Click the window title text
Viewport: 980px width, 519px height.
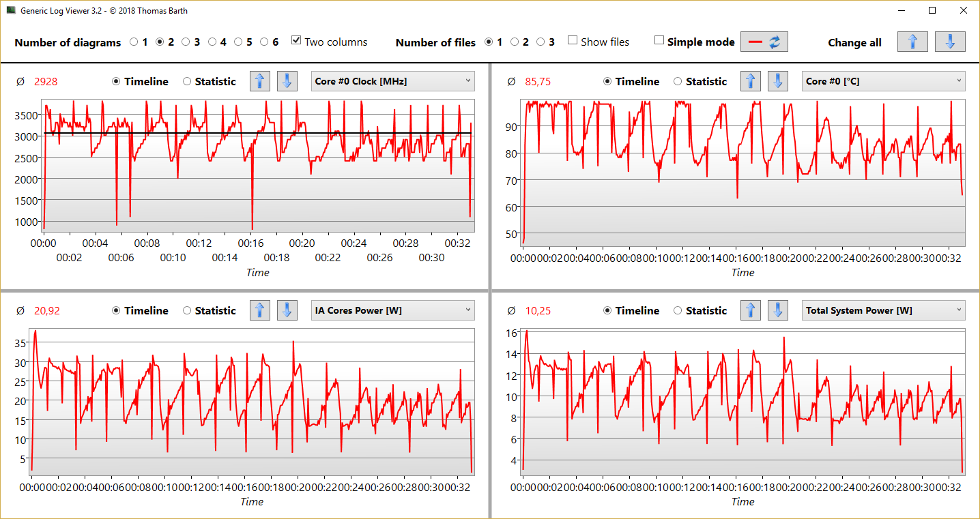pyautogui.click(x=104, y=11)
